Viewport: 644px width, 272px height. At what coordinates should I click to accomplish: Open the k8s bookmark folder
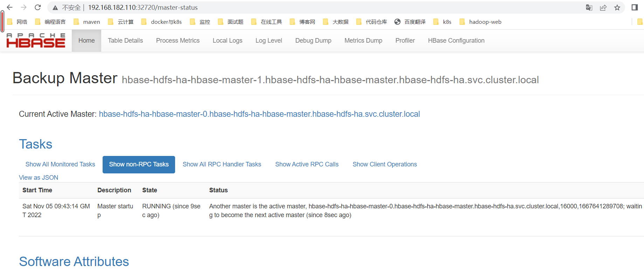442,22
